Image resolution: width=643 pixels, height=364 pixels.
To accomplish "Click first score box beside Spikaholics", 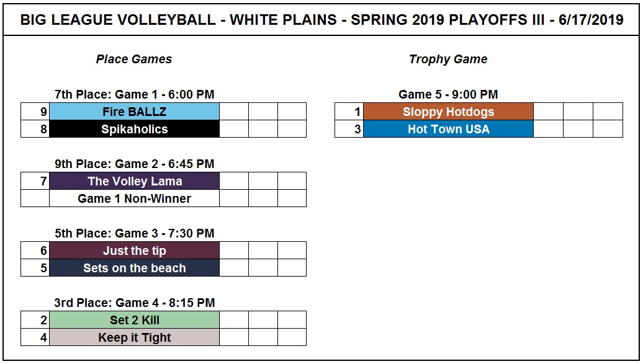I will [234, 129].
